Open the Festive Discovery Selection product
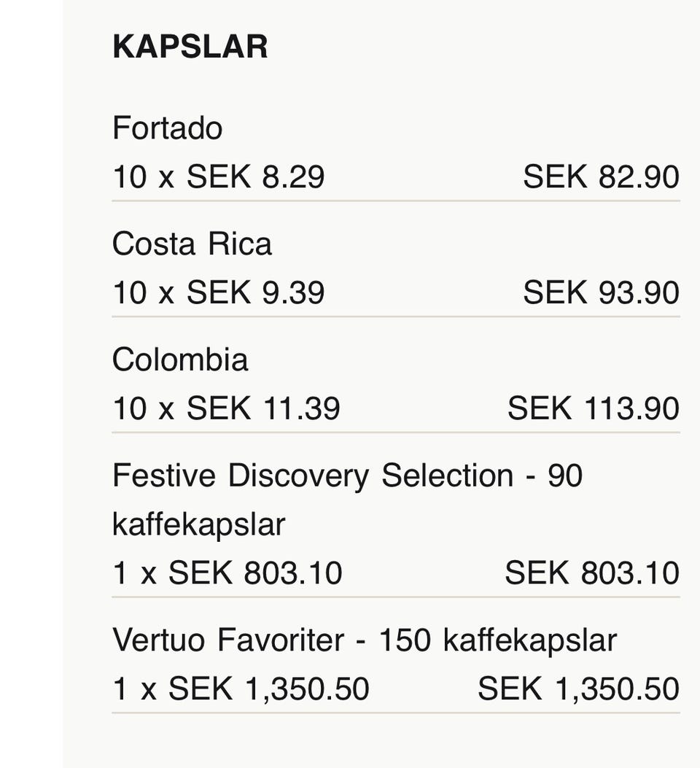 pos(347,476)
